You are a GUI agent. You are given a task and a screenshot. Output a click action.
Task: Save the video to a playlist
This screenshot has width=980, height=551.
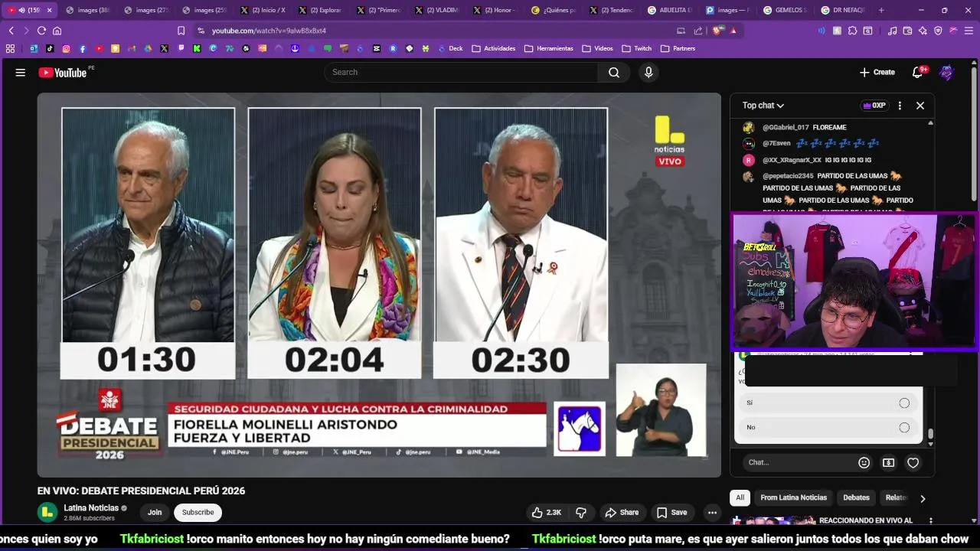pos(671,513)
